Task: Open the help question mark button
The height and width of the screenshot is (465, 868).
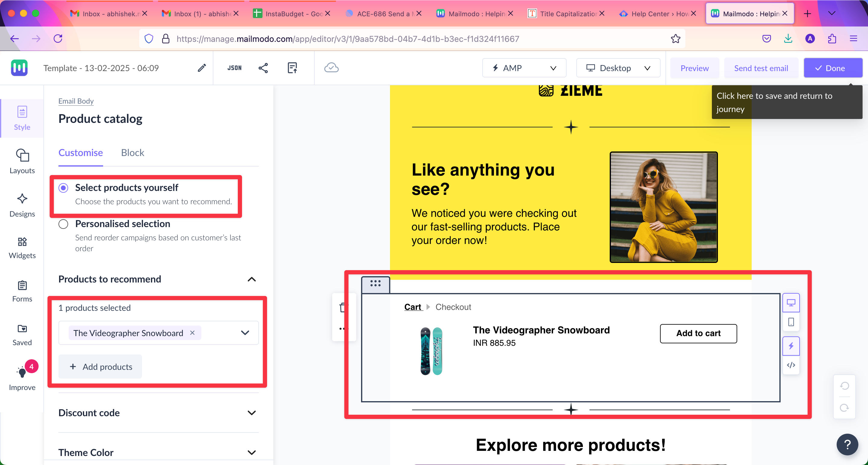Action: 847,444
